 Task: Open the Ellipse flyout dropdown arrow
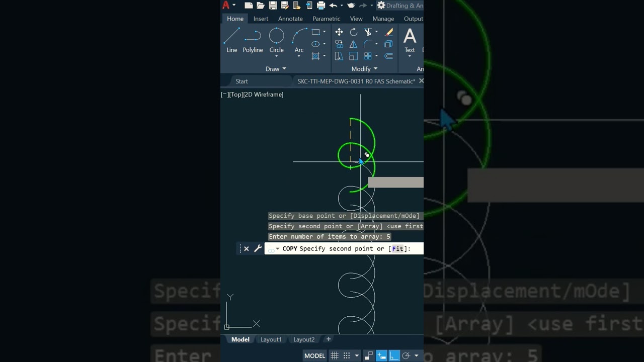click(324, 44)
